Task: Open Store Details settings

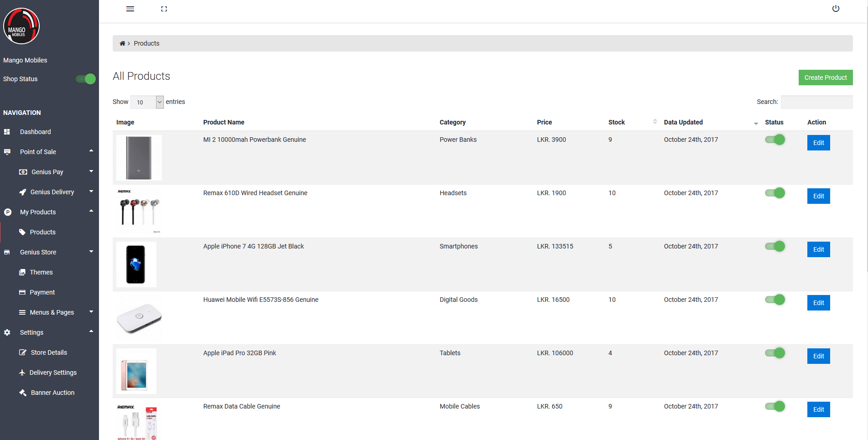Action: (x=49, y=352)
